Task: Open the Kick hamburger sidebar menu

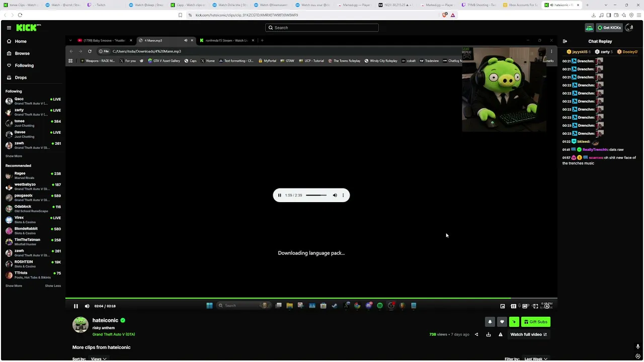Action: click(x=9, y=28)
